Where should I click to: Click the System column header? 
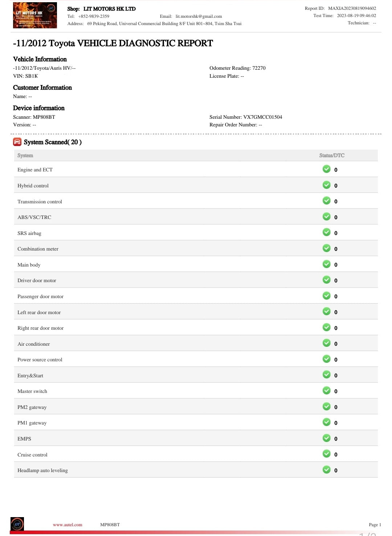(25, 155)
